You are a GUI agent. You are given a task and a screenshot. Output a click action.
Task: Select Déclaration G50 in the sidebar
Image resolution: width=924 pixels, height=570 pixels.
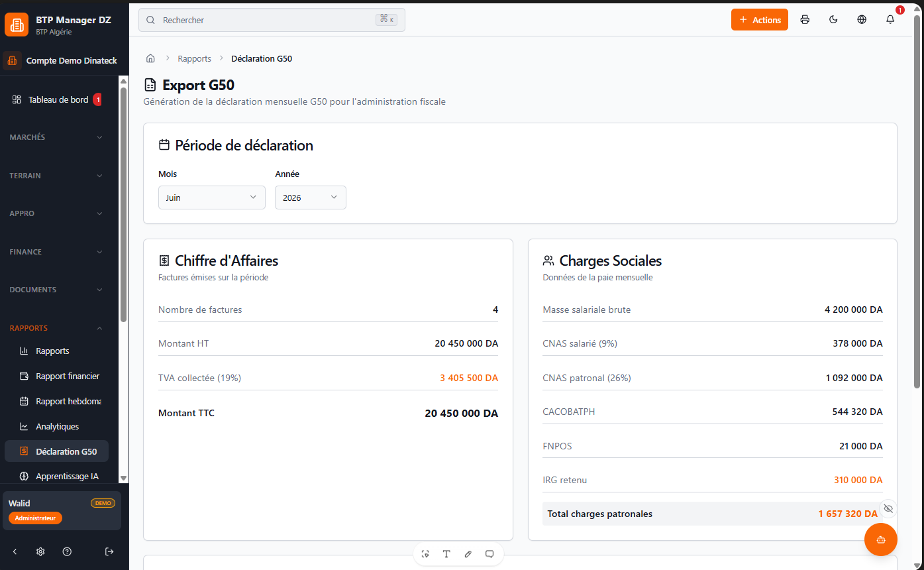pos(56,451)
